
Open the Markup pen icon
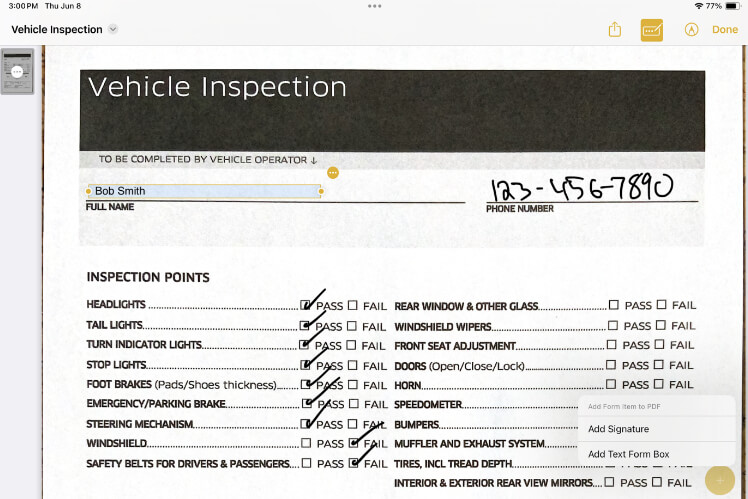tap(691, 30)
